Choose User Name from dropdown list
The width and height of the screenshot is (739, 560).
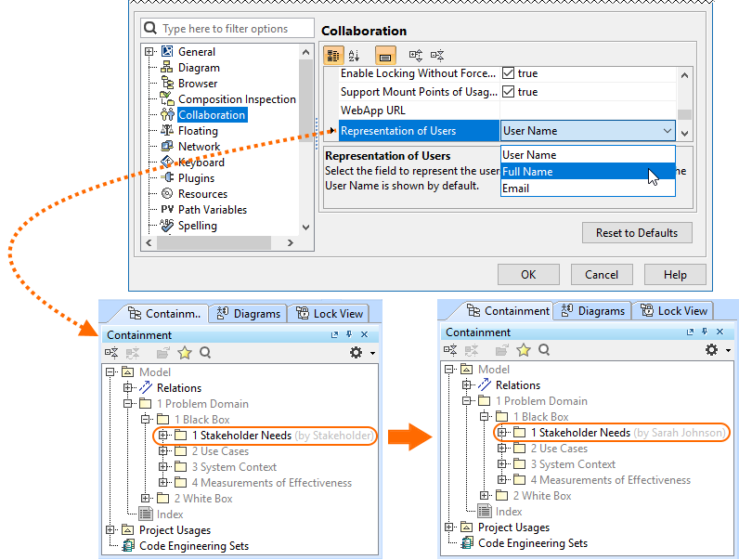pyautogui.click(x=588, y=154)
